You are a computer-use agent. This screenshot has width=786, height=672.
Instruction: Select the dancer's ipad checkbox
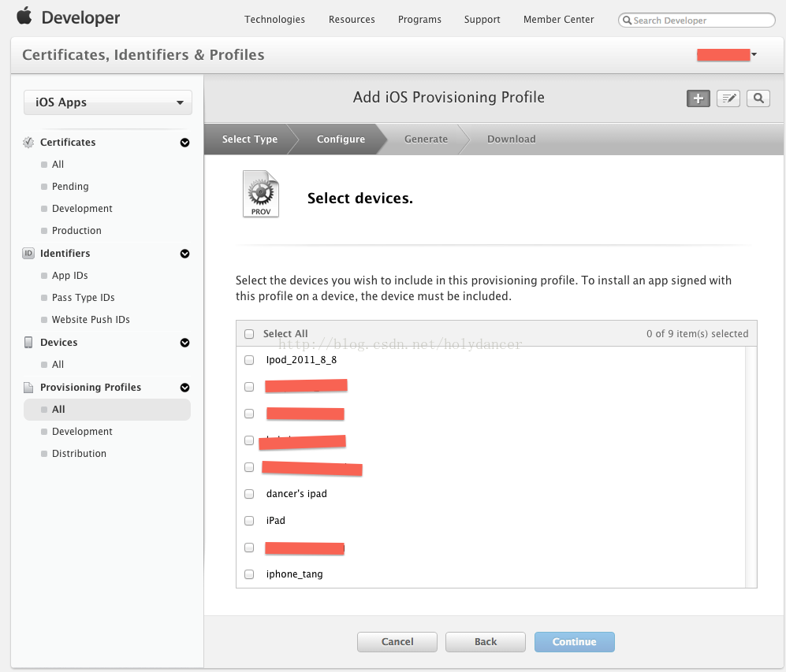click(249, 494)
